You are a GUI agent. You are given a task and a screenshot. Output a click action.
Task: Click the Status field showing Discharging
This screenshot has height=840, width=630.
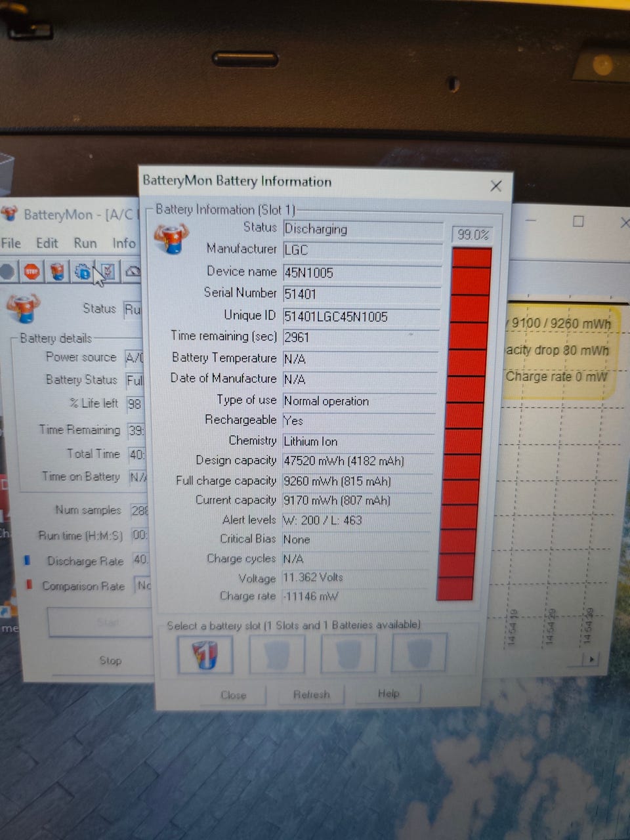tap(363, 229)
